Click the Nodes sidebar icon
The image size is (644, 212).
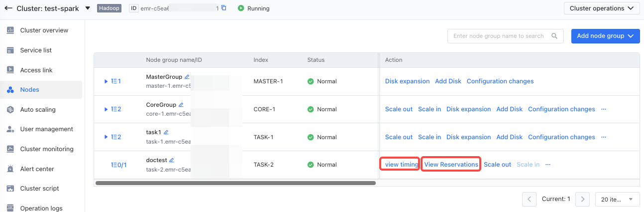(10, 90)
